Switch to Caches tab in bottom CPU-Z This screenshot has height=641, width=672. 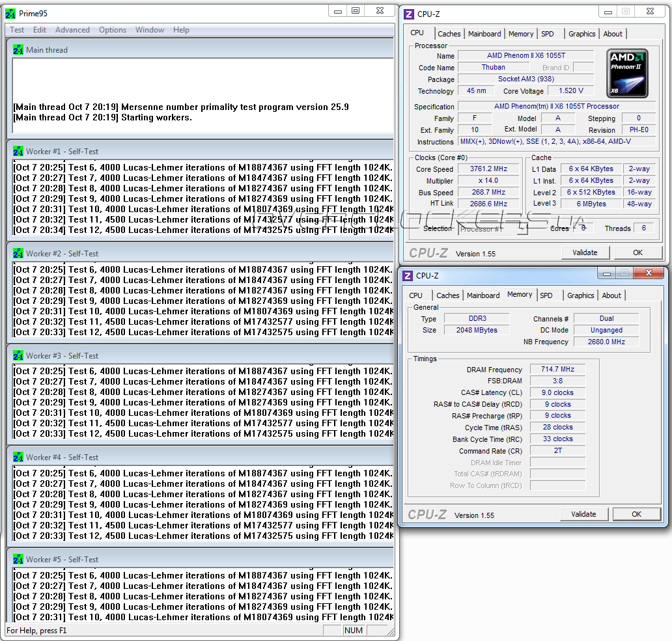click(448, 295)
